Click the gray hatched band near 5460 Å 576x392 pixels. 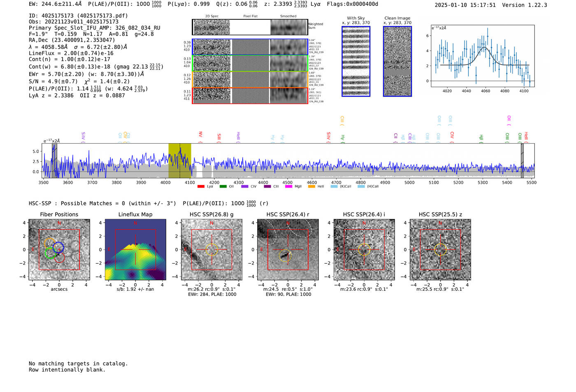[522, 161]
